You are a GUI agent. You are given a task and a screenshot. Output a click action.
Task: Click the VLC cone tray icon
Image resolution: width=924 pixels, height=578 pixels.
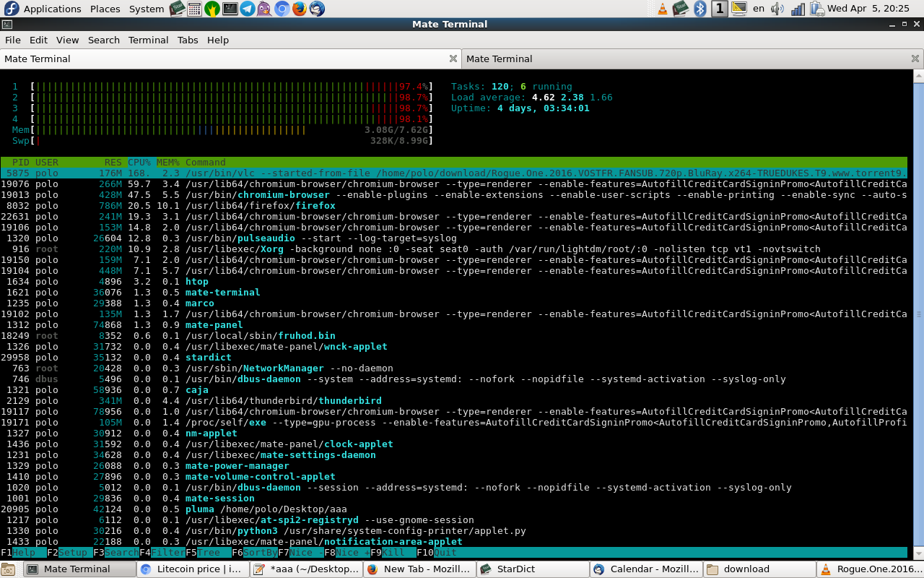(663, 9)
